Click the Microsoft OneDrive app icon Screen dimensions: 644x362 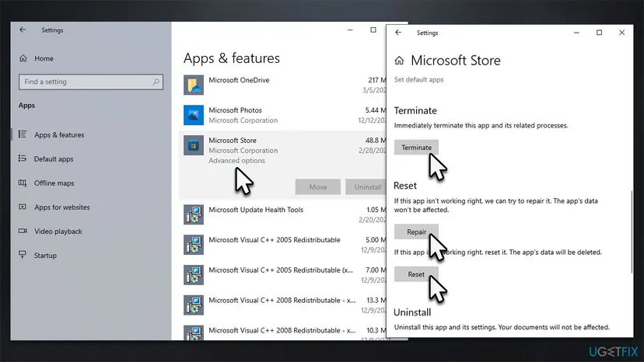pyautogui.click(x=194, y=85)
